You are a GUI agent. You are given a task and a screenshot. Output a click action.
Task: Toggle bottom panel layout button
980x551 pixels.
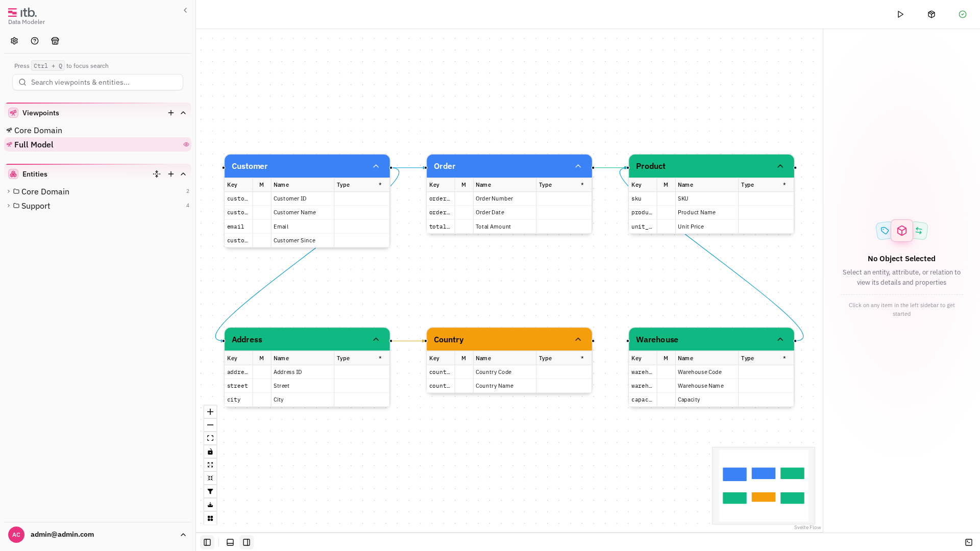230,542
